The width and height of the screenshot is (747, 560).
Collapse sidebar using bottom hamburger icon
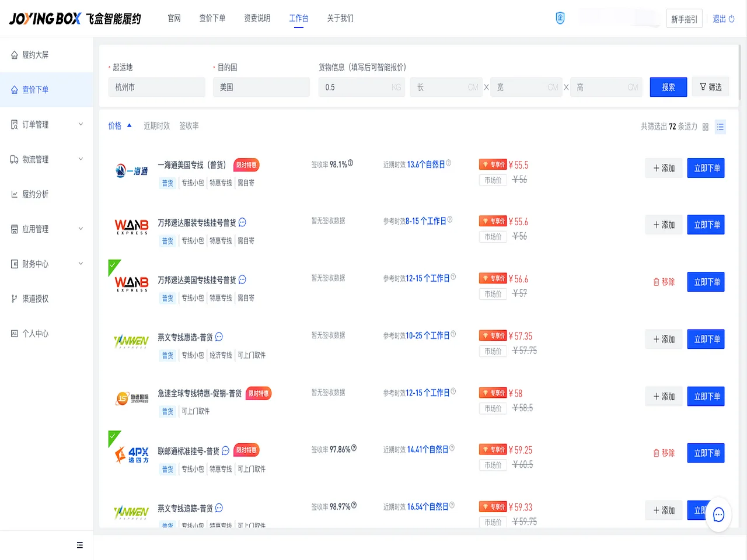(79, 544)
